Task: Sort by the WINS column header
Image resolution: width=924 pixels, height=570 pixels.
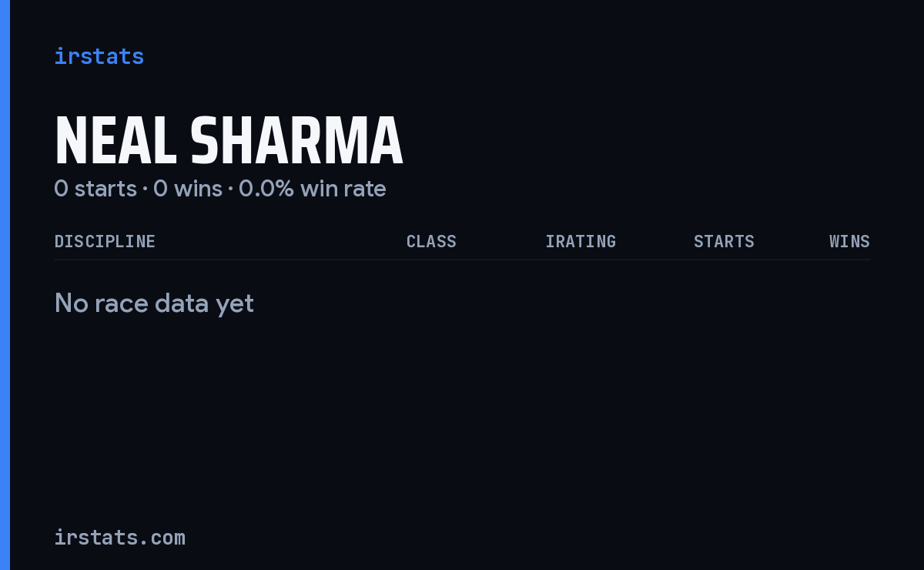Action: point(849,241)
